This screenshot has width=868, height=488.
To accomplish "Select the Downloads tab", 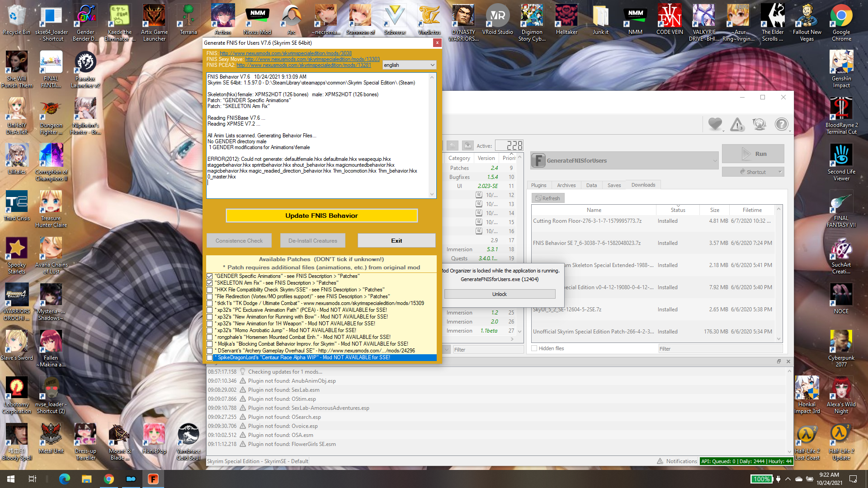I will pos(643,185).
